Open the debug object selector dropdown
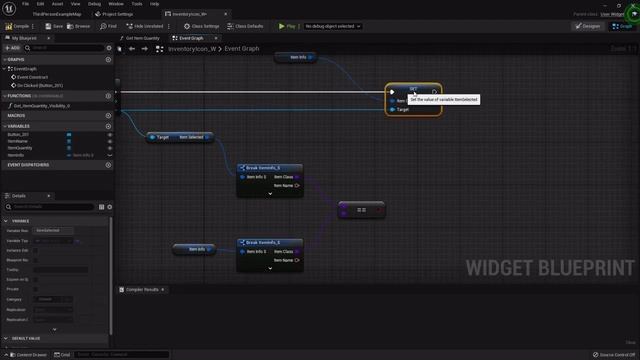 click(333, 26)
